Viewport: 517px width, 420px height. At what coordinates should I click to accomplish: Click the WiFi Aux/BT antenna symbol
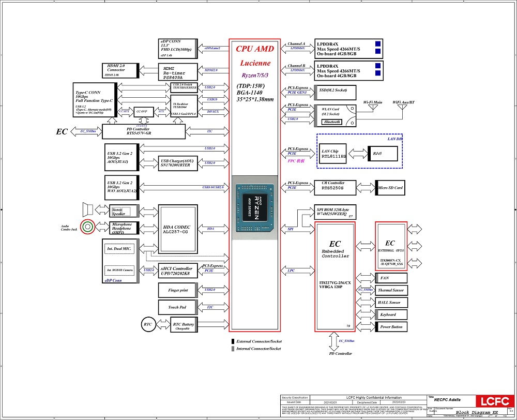[x=402, y=108]
